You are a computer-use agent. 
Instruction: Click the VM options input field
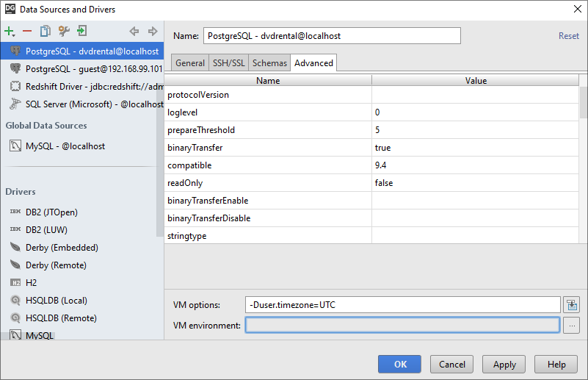tap(403, 305)
